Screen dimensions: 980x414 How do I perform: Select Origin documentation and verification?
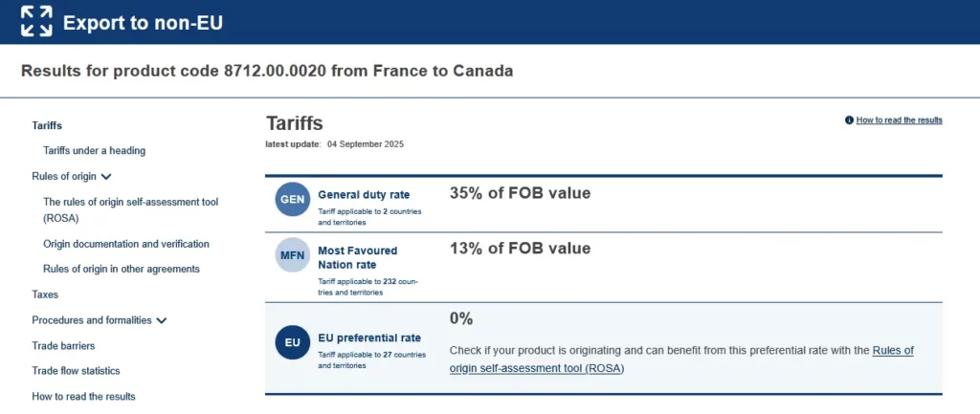(126, 244)
